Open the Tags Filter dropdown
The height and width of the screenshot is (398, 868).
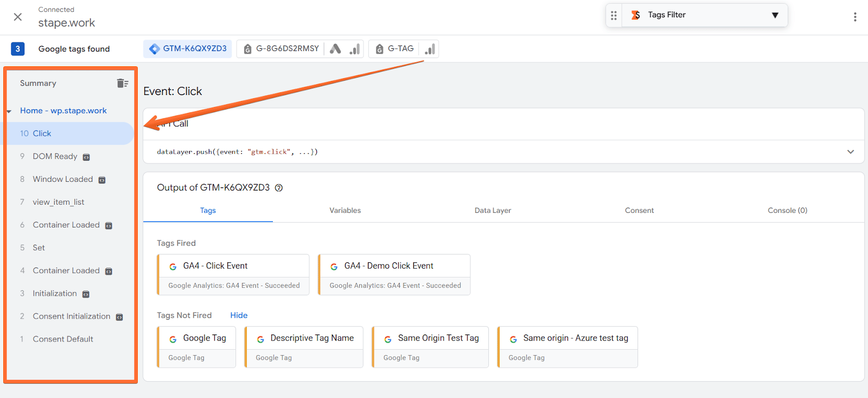pos(775,15)
